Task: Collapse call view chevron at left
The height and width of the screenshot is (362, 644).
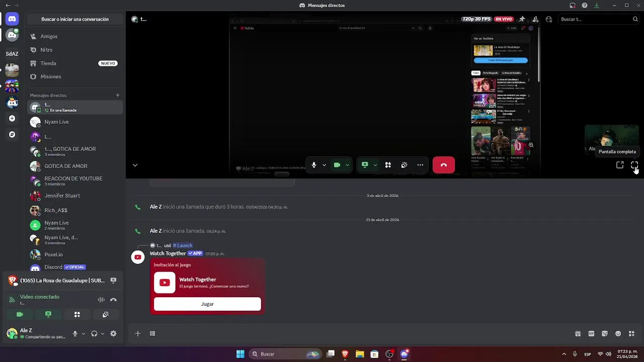Action: [135, 165]
